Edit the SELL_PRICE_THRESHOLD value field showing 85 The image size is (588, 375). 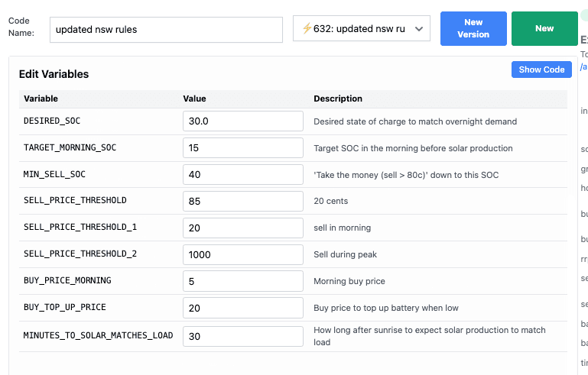243,201
